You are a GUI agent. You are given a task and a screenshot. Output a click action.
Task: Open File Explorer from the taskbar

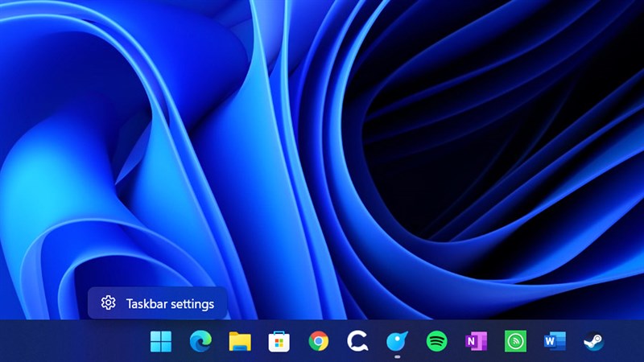point(239,342)
